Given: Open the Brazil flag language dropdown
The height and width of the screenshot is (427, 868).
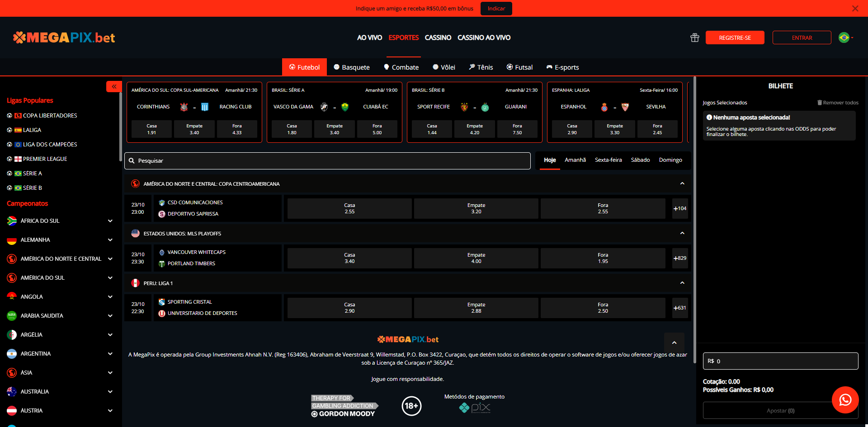Looking at the screenshot, I should 846,38.
